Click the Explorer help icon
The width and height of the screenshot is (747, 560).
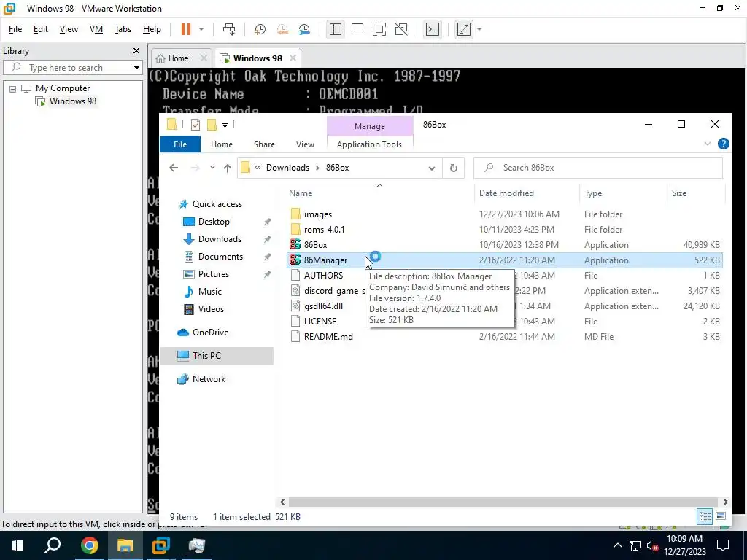click(x=723, y=144)
